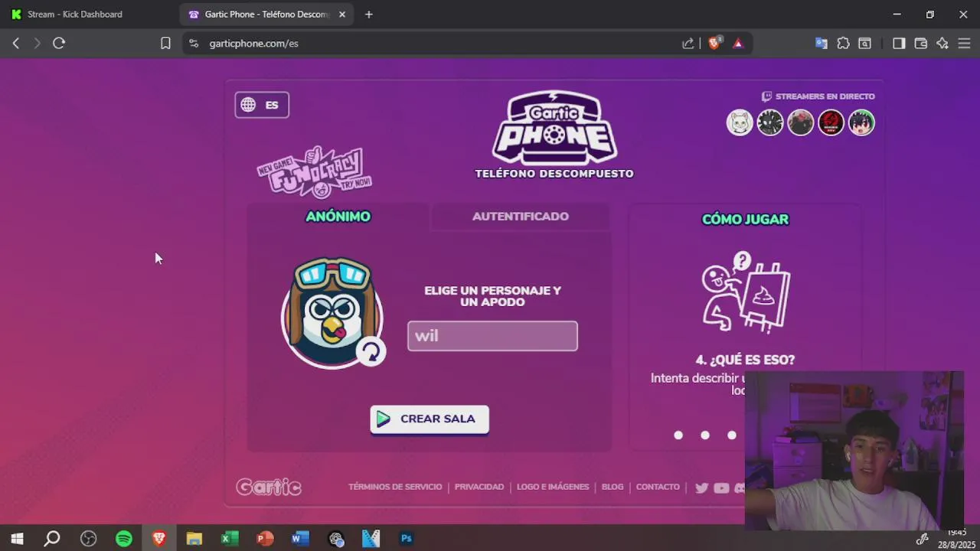Open the black spiky creature streamer avatar
This screenshot has width=980, height=551.
coord(770,122)
